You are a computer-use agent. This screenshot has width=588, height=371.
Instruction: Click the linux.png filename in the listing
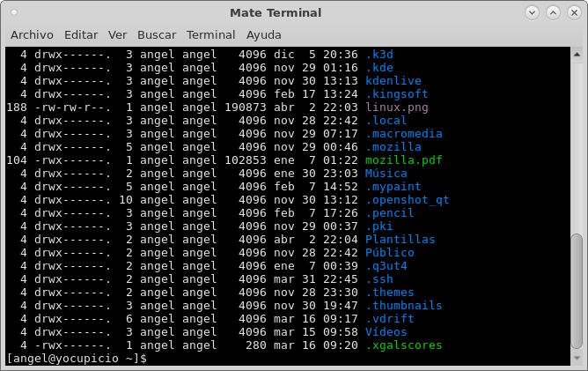click(x=397, y=108)
